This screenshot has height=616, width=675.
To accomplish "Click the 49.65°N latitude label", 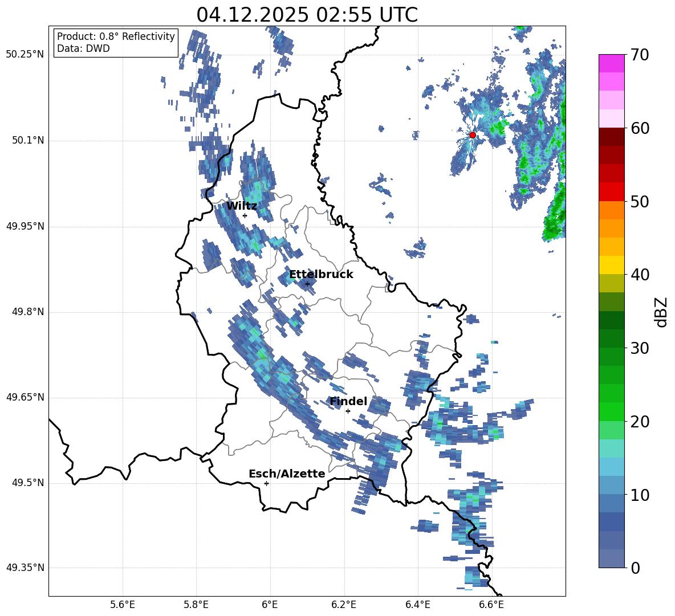I will [x=25, y=397].
